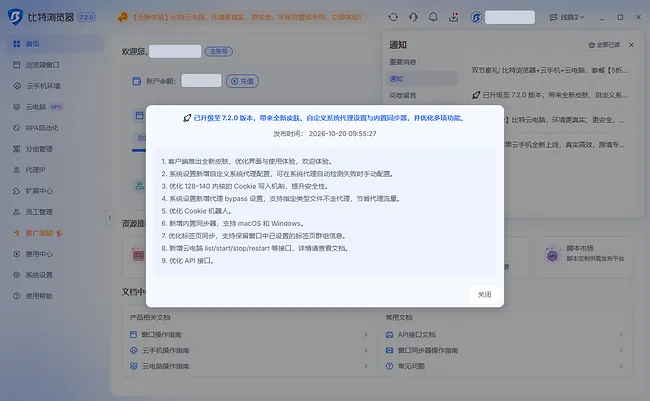This screenshot has height=401, width=650.
Task: Click changelog line 优化 Cookie 机器人
Action: [196, 211]
